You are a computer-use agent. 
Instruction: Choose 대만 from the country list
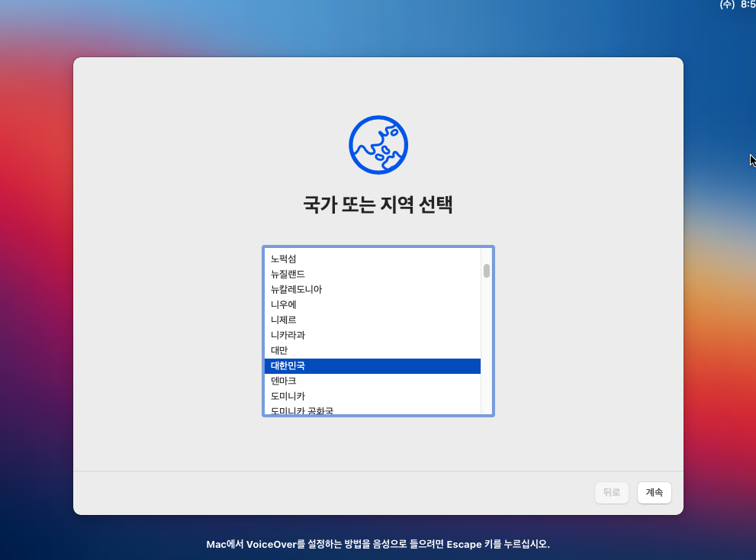click(x=372, y=350)
